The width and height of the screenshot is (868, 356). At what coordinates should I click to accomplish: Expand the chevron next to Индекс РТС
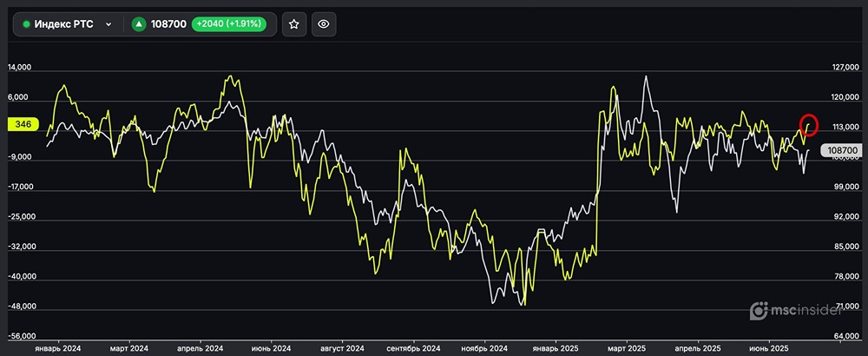[108, 24]
